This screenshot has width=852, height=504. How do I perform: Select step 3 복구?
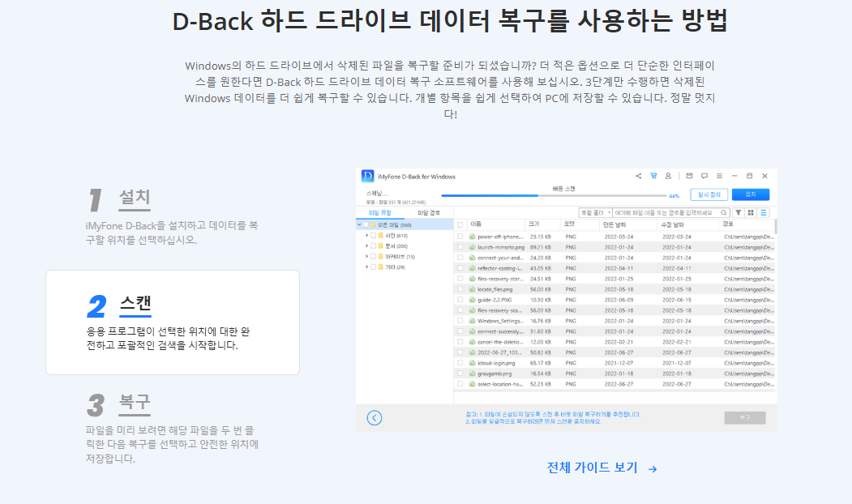pos(173,429)
